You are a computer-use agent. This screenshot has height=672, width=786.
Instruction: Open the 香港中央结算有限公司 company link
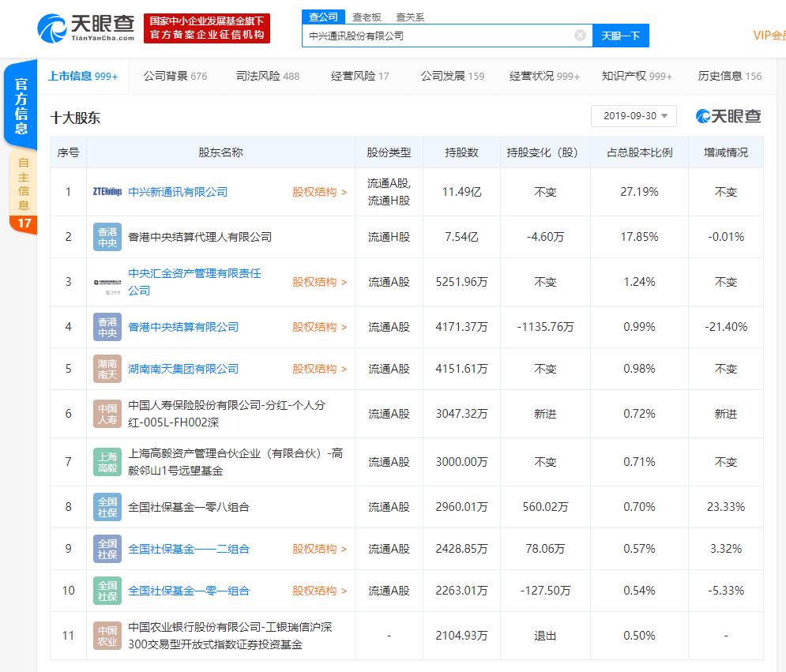[183, 327]
